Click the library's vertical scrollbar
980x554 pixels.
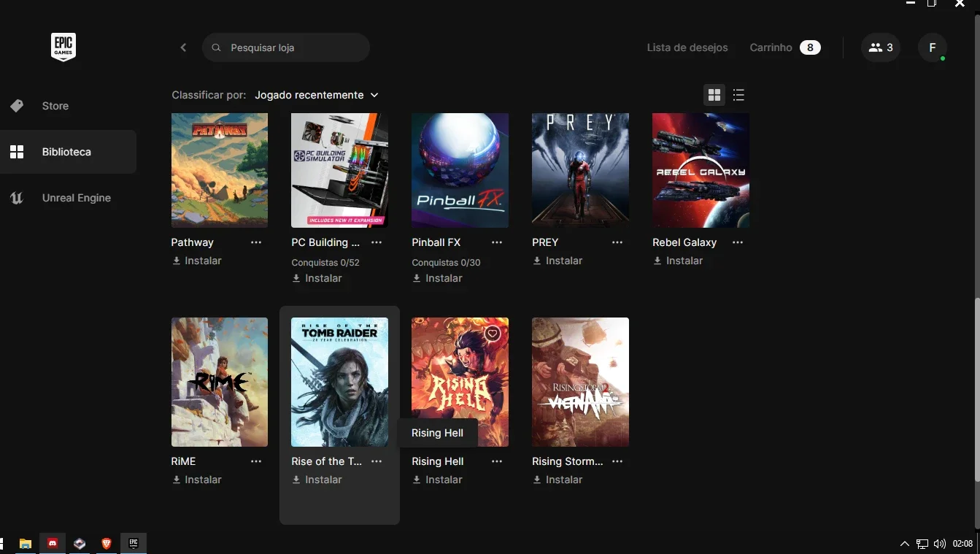click(976, 389)
